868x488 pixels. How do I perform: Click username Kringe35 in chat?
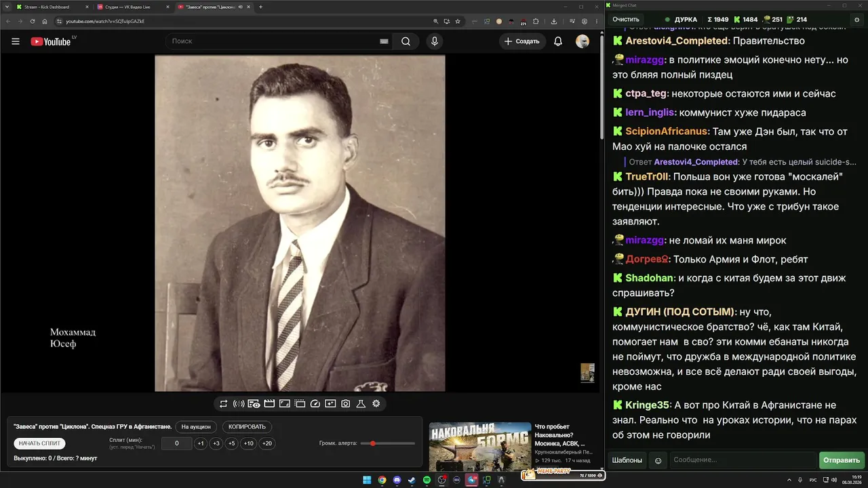tap(647, 405)
